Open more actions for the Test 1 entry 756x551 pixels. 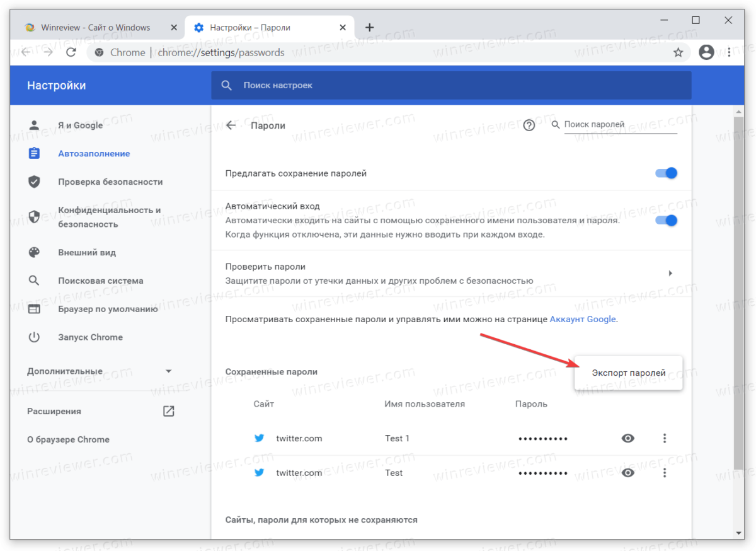click(x=665, y=438)
